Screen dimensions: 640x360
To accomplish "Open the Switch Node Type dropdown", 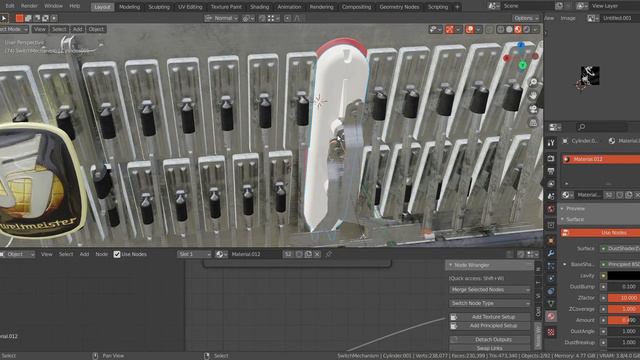I will 490,303.
